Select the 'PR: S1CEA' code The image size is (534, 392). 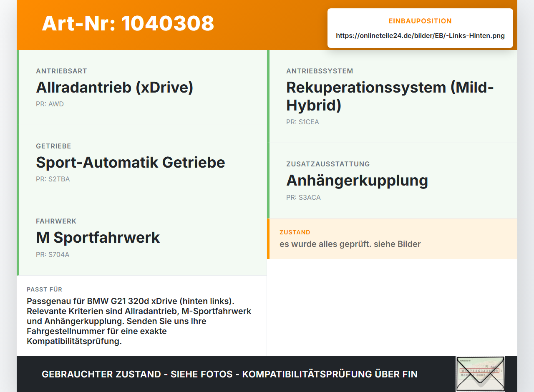302,122
